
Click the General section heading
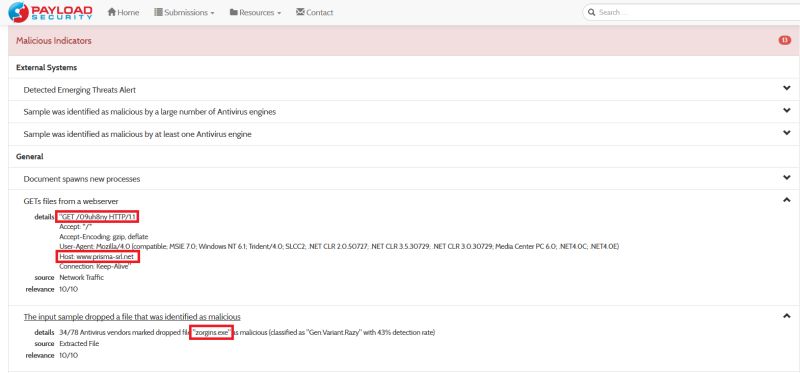pyautogui.click(x=30, y=157)
